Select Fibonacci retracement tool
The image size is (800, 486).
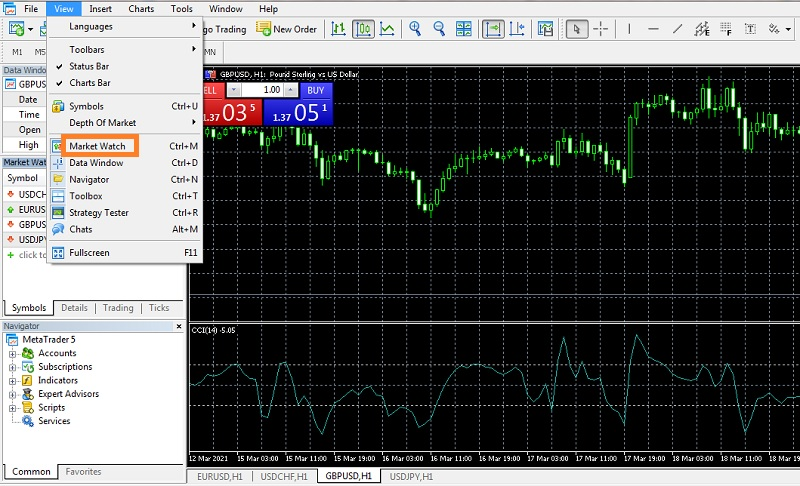[x=726, y=29]
